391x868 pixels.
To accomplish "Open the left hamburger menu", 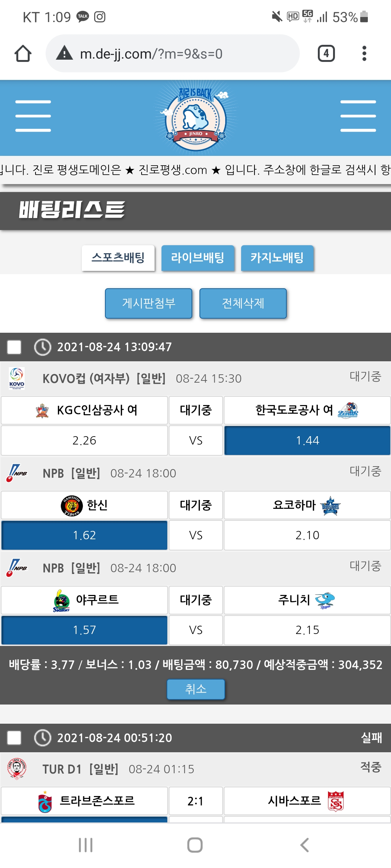I will point(33,116).
